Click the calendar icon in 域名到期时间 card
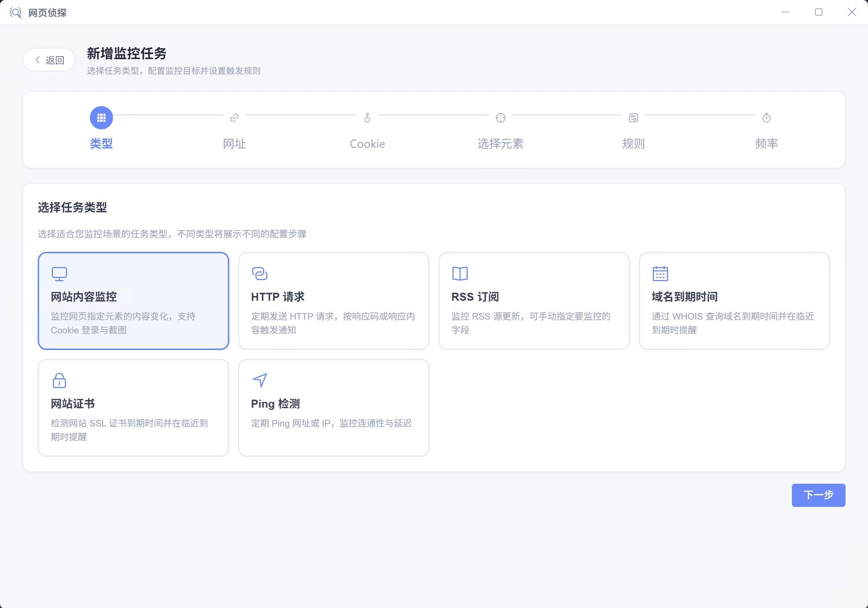868x608 pixels. pyautogui.click(x=660, y=273)
